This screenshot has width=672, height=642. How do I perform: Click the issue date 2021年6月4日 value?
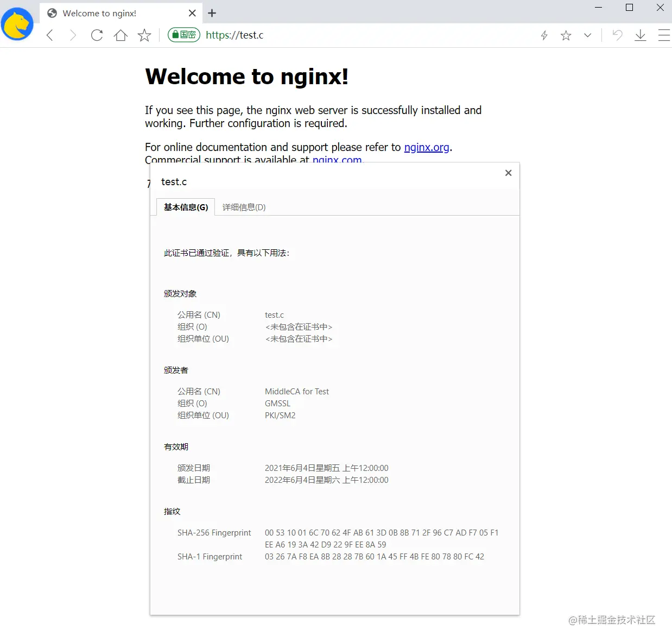coord(327,468)
